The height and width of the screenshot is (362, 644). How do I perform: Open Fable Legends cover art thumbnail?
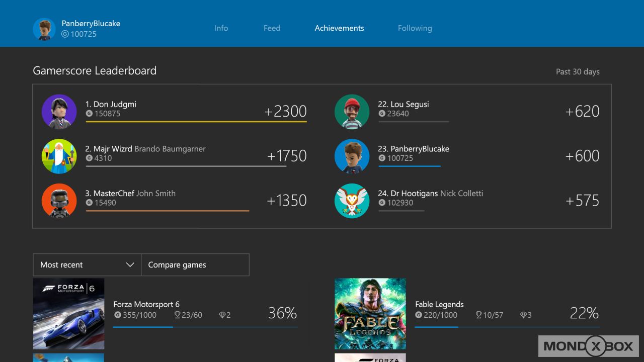[370, 314]
